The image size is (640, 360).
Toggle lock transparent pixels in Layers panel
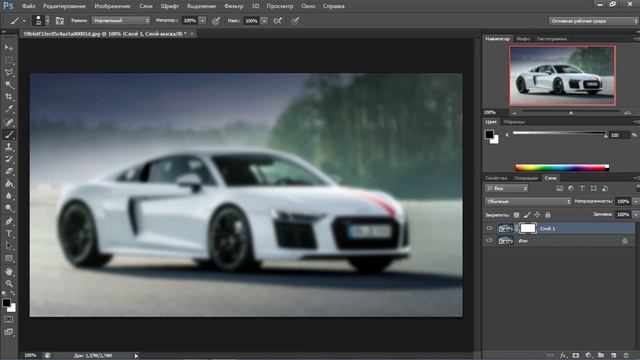[516, 215]
